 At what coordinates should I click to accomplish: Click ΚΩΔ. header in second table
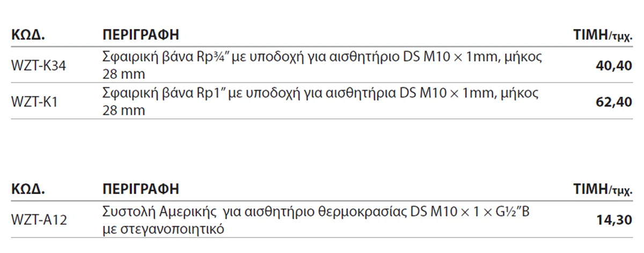click(x=28, y=189)
